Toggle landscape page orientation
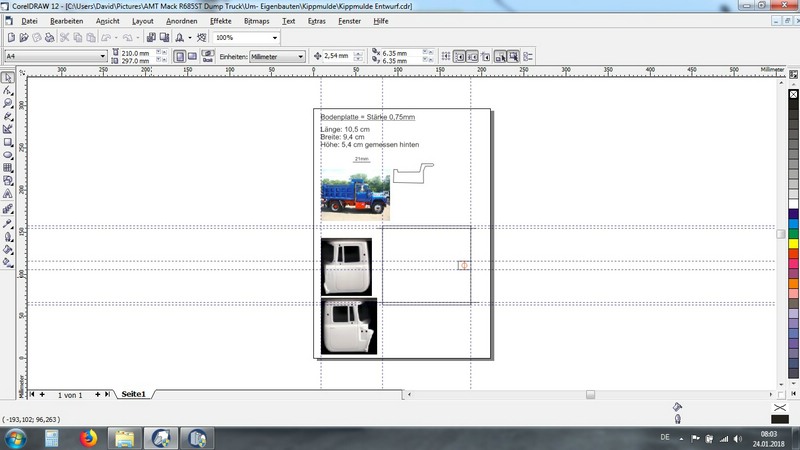This screenshot has height=450, width=800. pos(192,57)
